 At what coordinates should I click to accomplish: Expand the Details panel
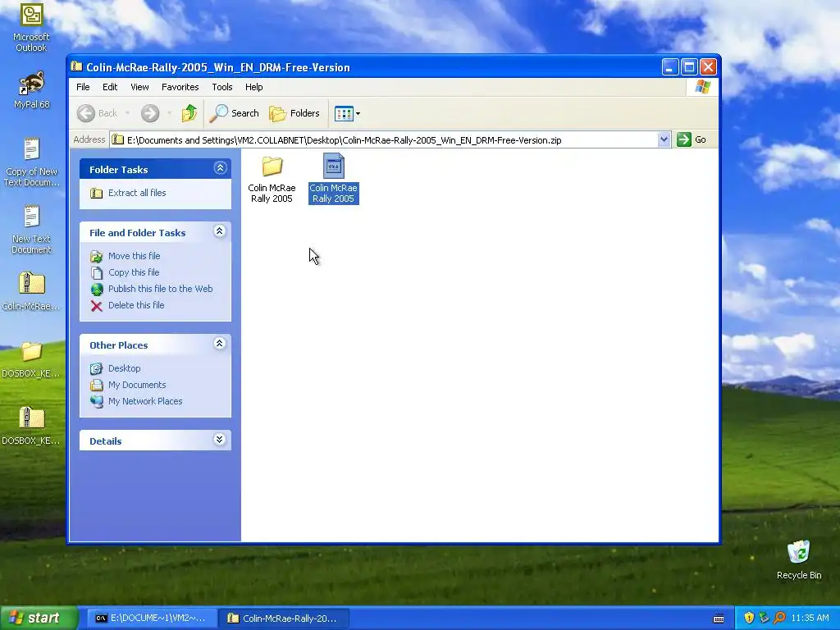(x=220, y=440)
